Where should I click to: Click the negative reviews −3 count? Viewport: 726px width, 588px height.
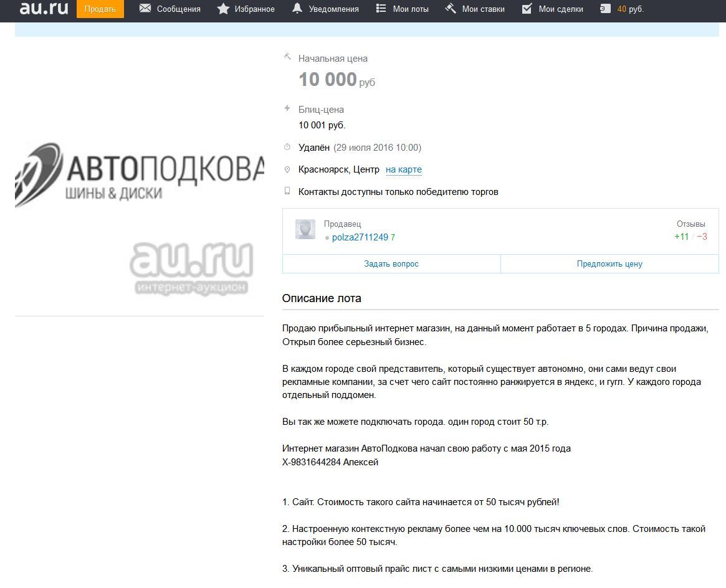click(x=702, y=237)
